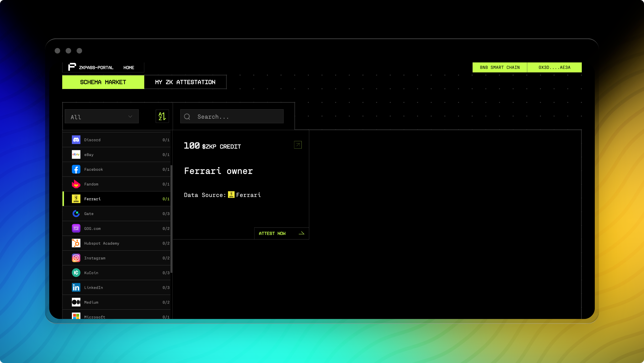Select Facebook in the schema list

coord(117,169)
